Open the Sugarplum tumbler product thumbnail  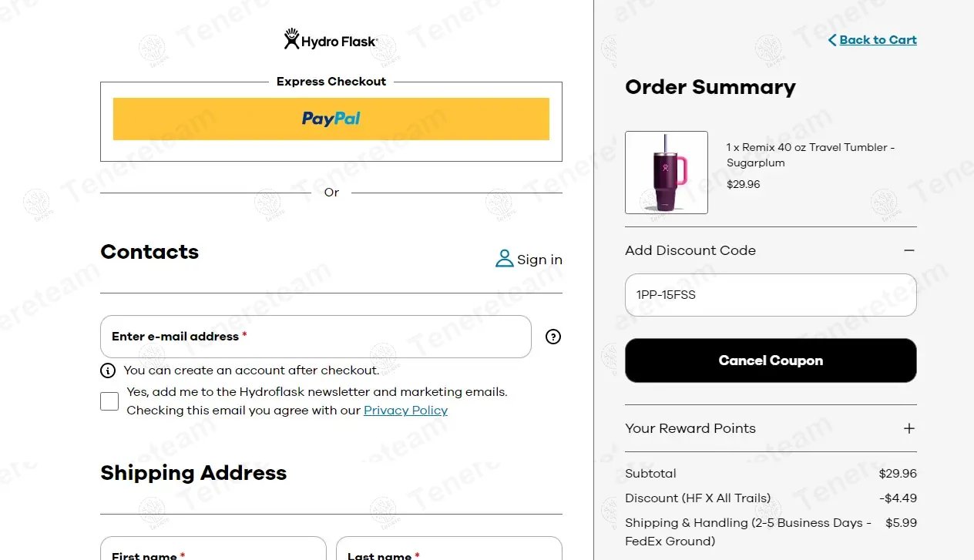tap(667, 173)
